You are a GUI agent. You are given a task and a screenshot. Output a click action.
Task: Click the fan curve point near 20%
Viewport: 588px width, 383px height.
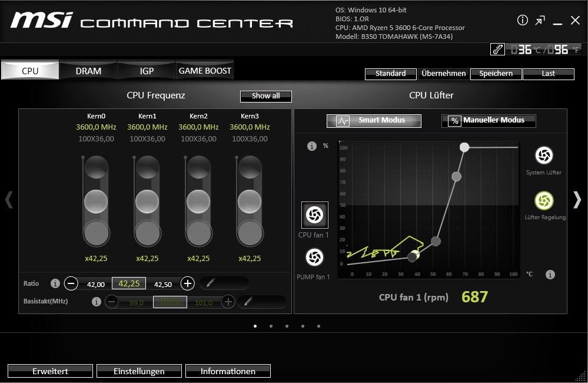[x=436, y=241]
